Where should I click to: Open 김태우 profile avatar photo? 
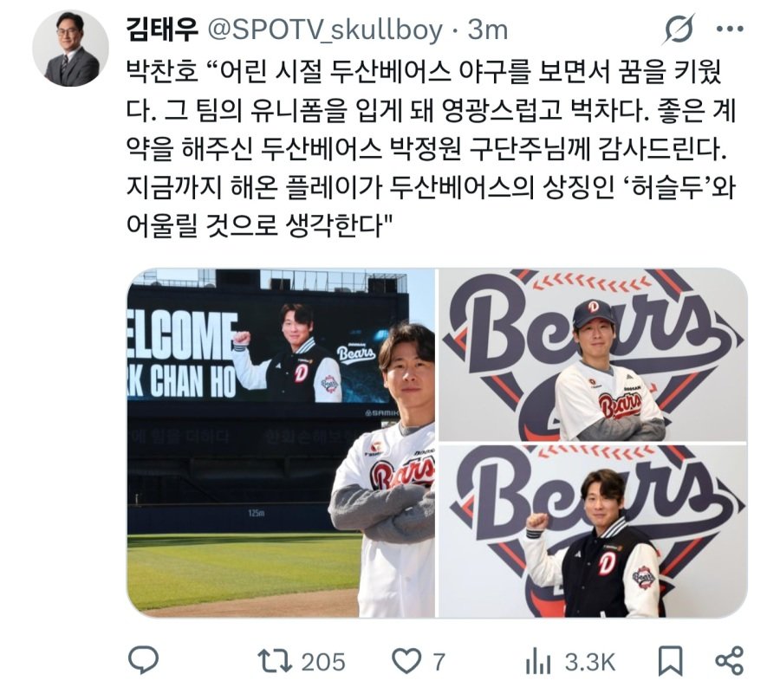[71, 48]
